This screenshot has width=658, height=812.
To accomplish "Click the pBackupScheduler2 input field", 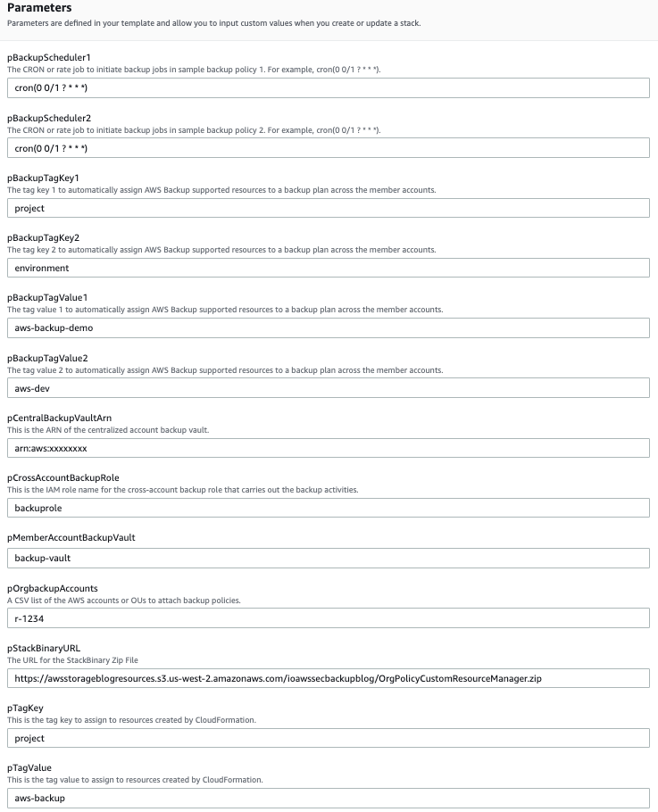I will click(329, 147).
